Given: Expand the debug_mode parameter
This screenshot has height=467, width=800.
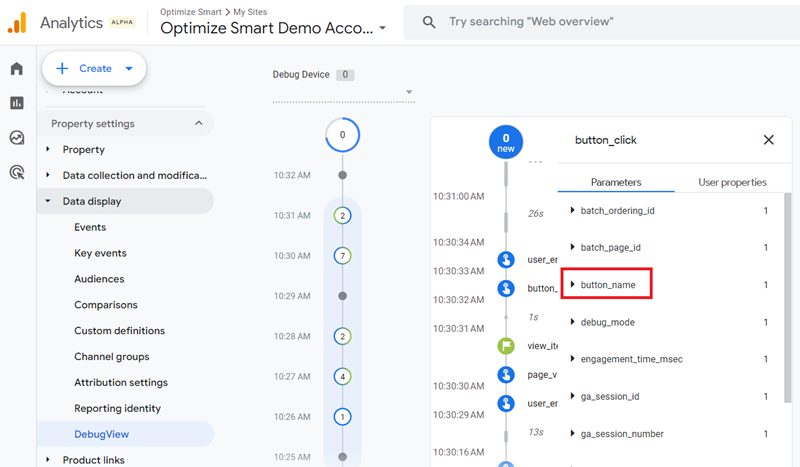Looking at the screenshot, I should tap(572, 322).
